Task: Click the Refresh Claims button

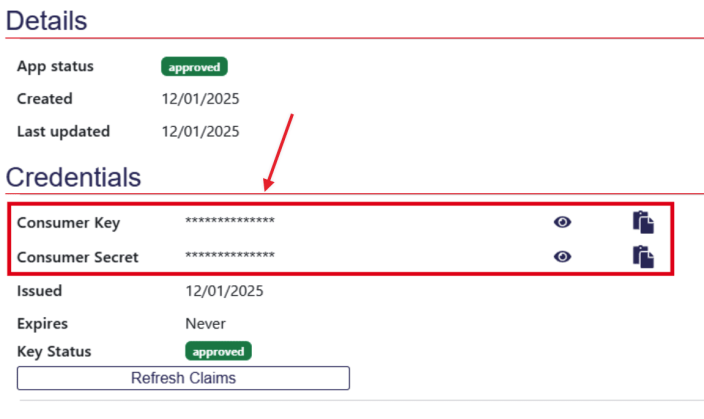Action: (x=183, y=378)
